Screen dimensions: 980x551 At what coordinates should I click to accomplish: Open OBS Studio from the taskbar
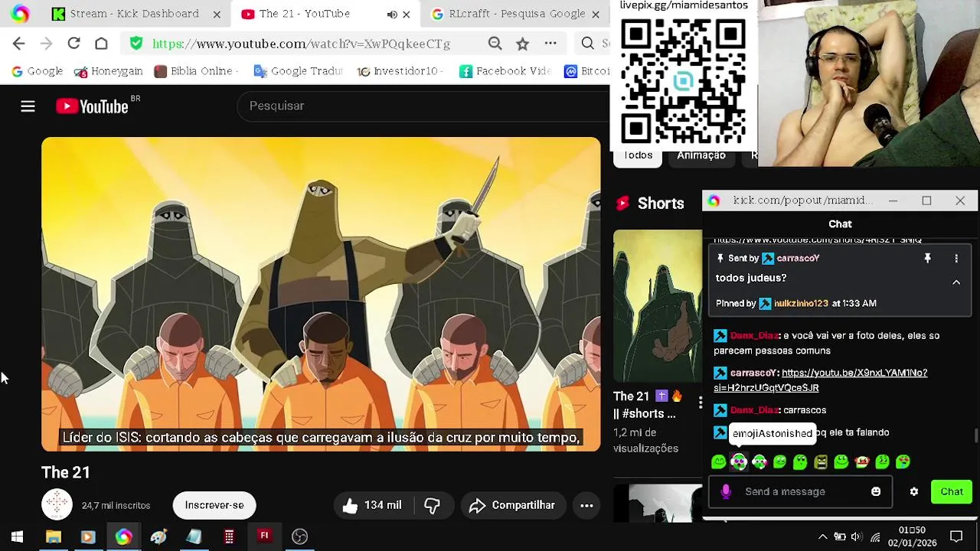coord(299,536)
